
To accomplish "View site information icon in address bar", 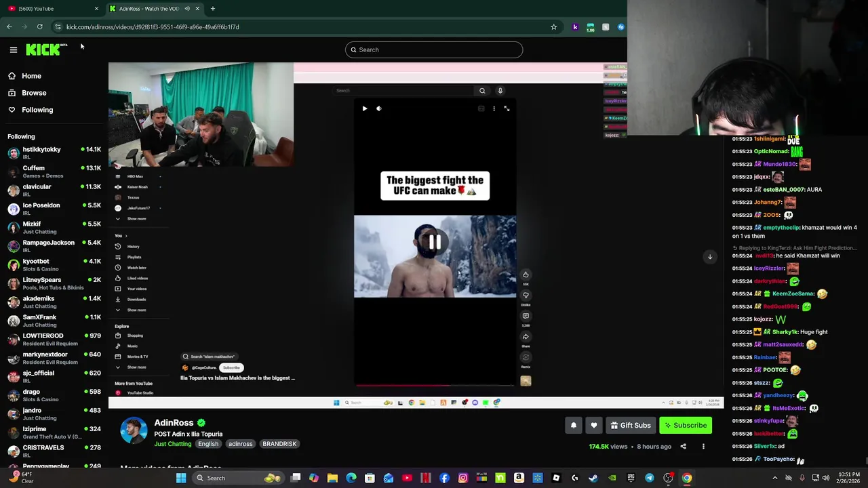I will tap(58, 27).
